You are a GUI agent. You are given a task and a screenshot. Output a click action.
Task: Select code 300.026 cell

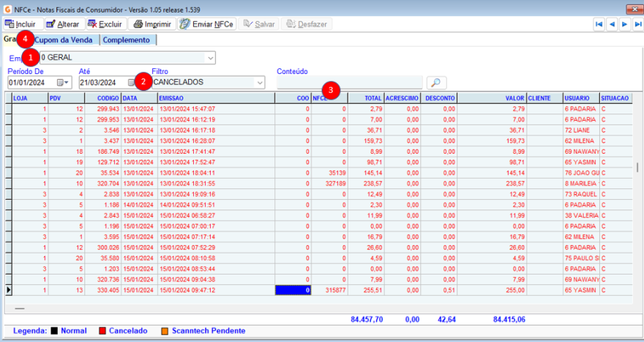103,248
